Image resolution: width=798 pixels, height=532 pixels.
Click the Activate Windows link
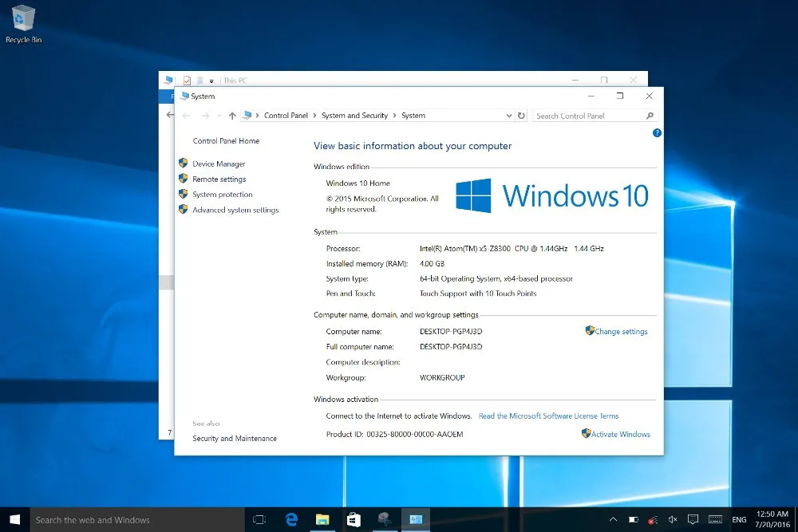click(x=620, y=434)
